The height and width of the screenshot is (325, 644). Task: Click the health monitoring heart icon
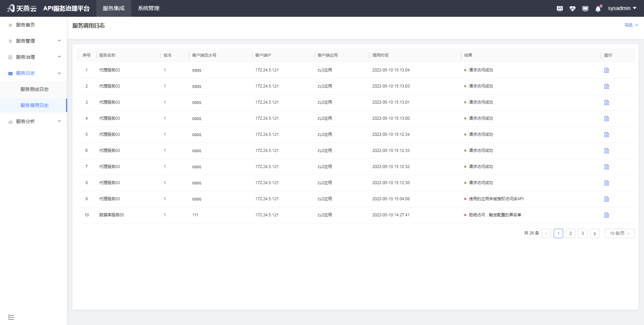pos(573,8)
